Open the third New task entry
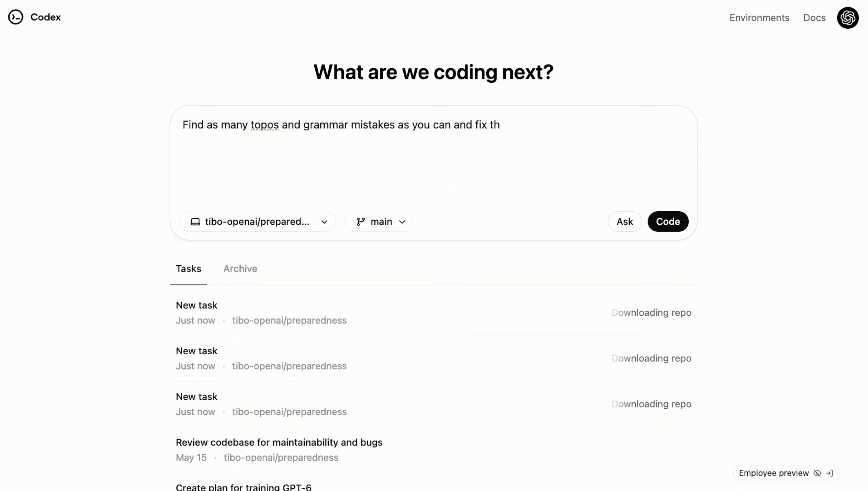The height and width of the screenshot is (491, 868). 197,397
